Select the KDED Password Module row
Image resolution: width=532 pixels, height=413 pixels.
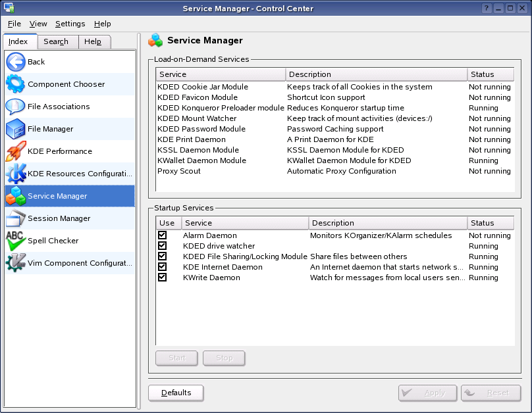(335, 129)
